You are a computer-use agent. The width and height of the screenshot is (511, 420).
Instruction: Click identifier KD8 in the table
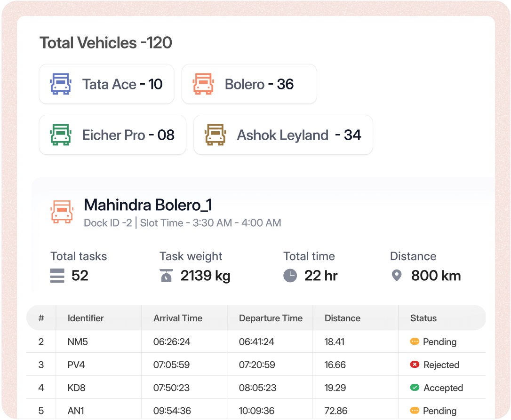[x=76, y=388]
